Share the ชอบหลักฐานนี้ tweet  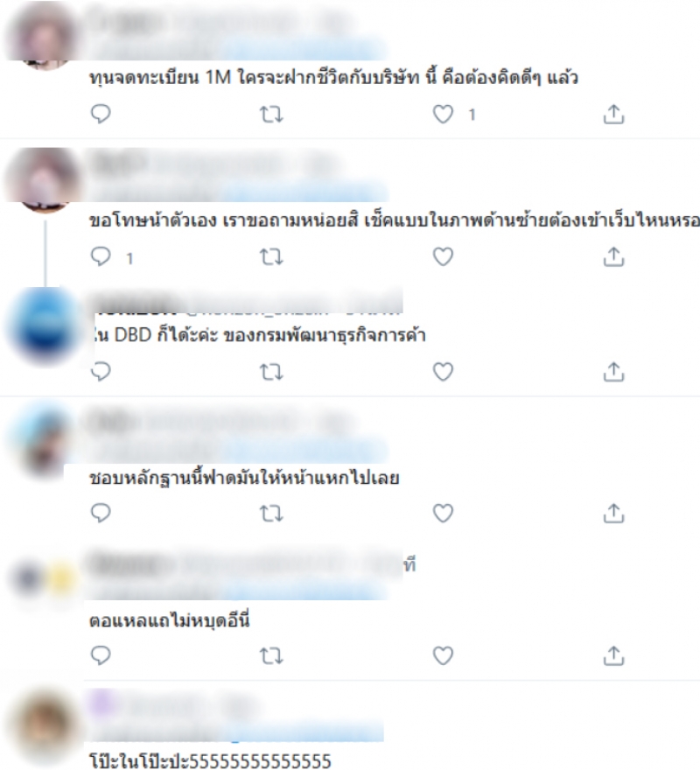pyautogui.click(x=613, y=513)
